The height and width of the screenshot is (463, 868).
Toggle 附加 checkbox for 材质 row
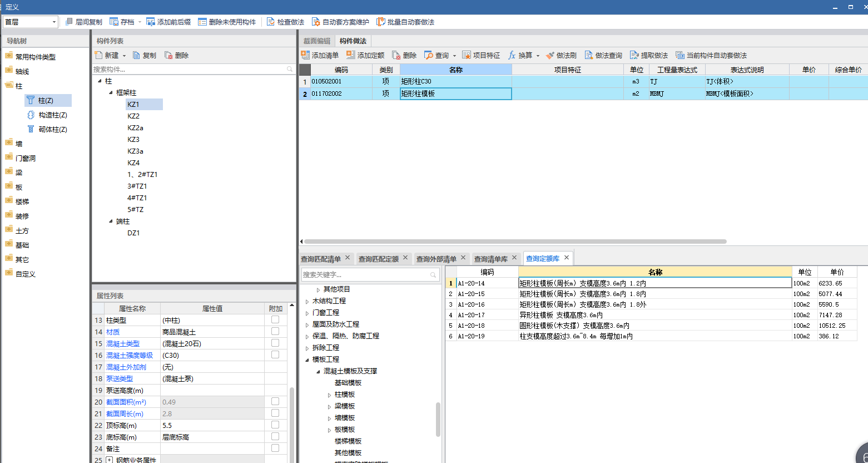[x=275, y=331]
